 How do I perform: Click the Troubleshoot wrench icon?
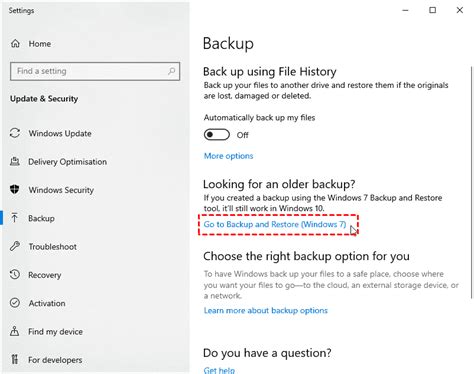pyautogui.click(x=15, y=246)
